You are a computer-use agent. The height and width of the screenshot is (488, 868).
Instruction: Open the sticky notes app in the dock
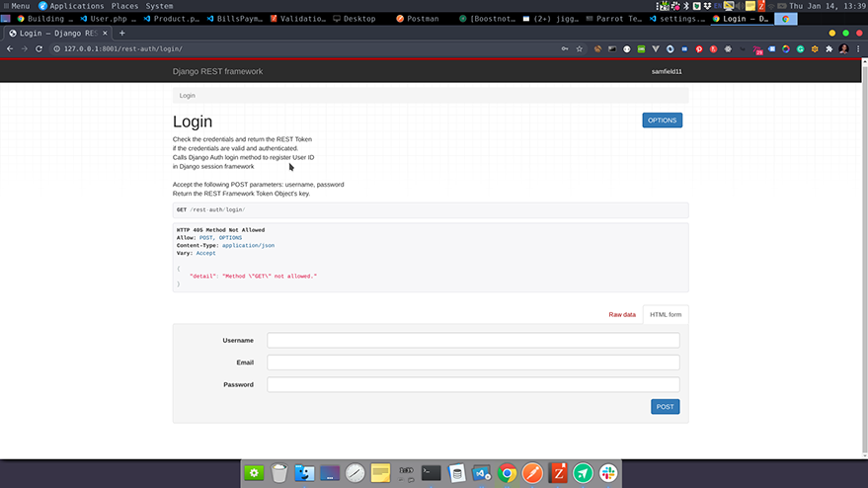380,473
